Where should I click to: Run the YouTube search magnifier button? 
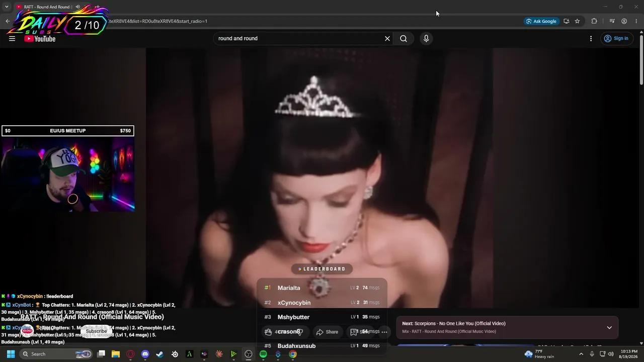tap(404, 39)
